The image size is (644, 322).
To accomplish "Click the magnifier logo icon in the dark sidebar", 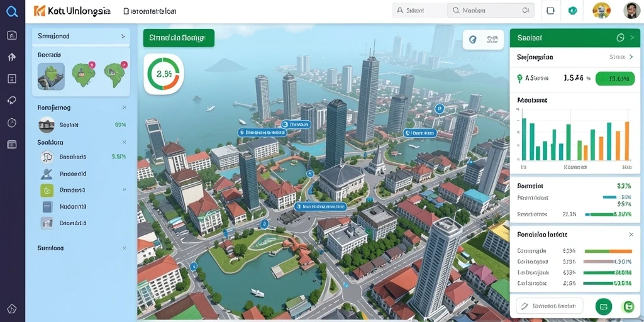I will pos(12,11).
